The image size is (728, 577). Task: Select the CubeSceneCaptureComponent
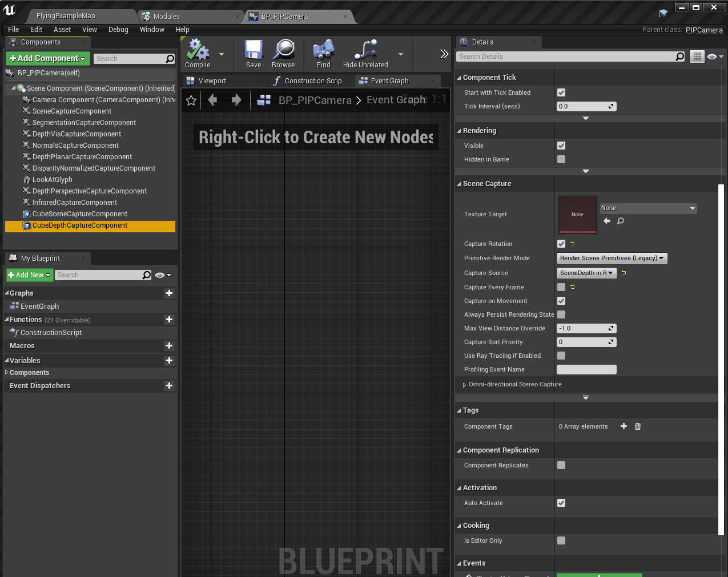80,214
